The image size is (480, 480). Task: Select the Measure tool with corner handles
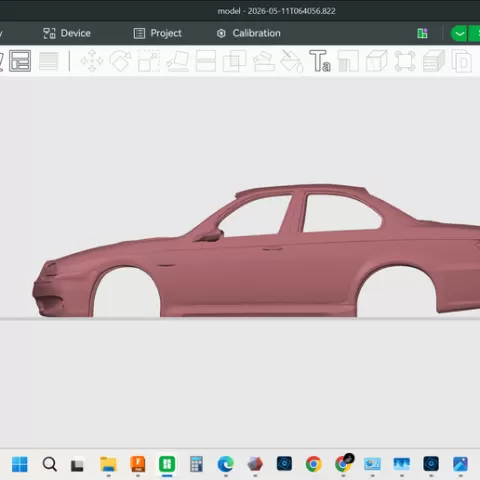[x=405, y=61]
